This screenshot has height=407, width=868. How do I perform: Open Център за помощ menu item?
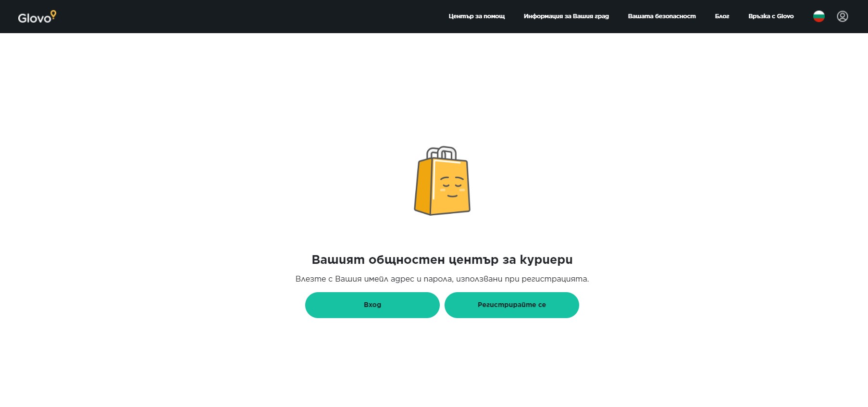click(476, 16)
